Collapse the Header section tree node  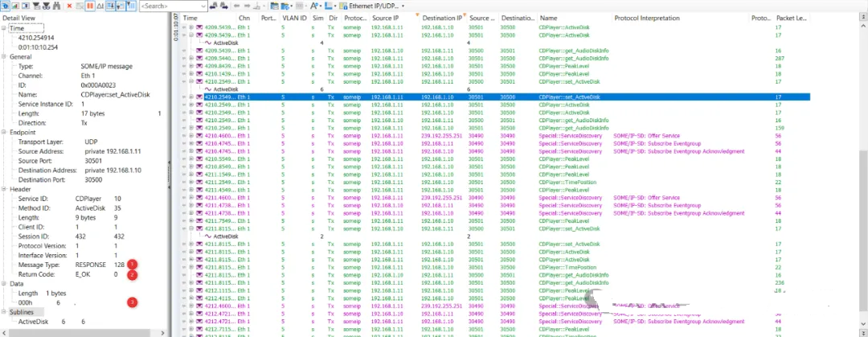4,190
